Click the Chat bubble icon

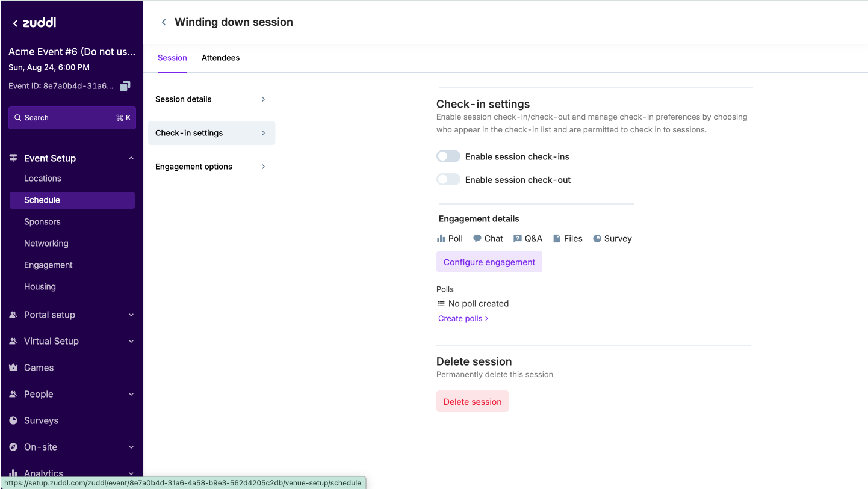(x=477, y=239)
